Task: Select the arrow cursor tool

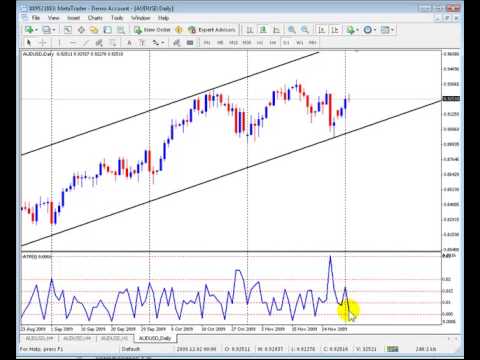Action: pos(29,43)
